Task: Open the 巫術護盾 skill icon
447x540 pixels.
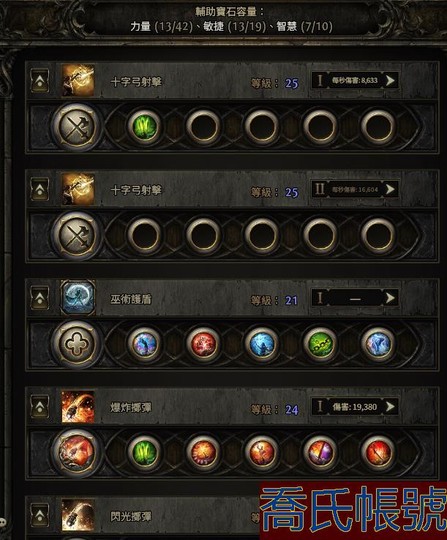Action: (78, 297)
